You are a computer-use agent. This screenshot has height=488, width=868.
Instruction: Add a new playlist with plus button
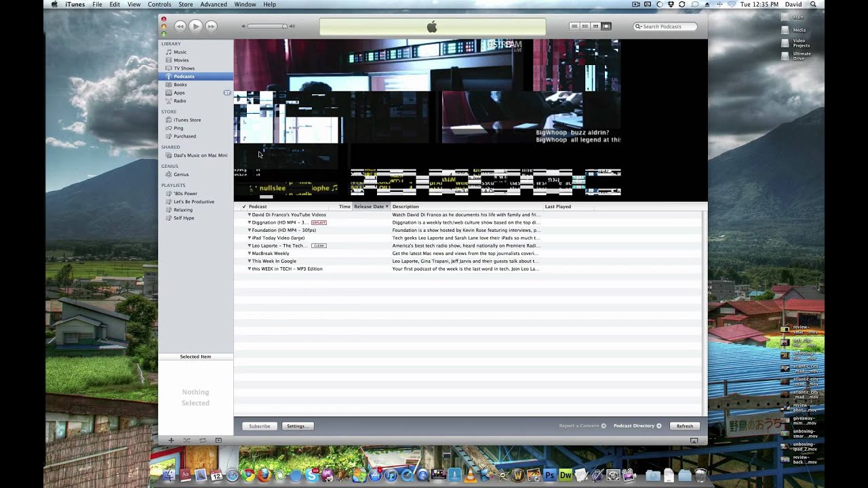171,441
